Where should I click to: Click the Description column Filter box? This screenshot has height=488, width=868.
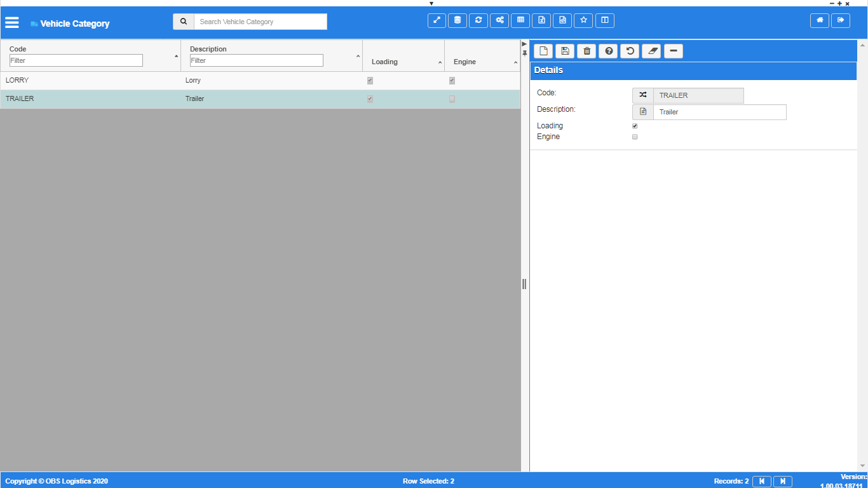(257, 60)
